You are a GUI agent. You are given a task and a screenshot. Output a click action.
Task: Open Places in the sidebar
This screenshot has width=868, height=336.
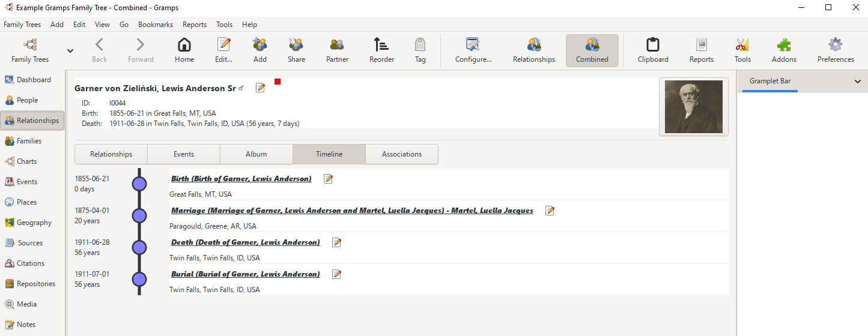coord(32,202)
